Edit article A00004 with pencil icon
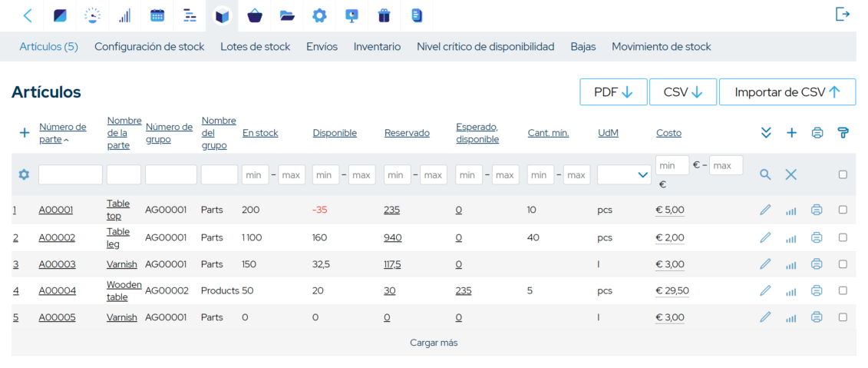Viewport: 868px width, 368px height. point(765,290)
